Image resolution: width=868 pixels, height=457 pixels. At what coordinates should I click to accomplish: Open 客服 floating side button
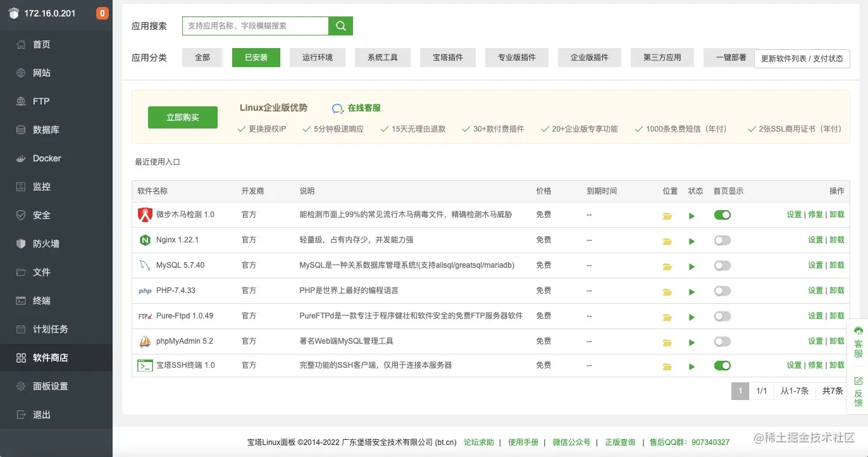(x=858, y=342)
